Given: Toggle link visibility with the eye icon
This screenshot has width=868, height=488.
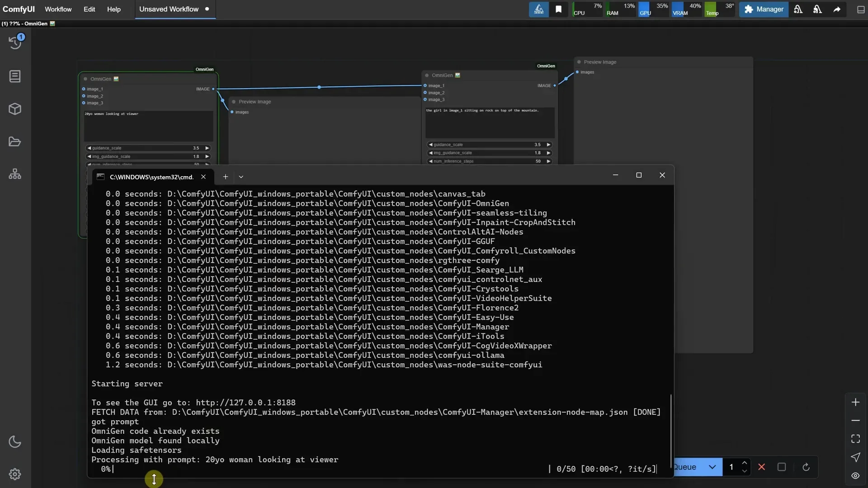Looking at the screenshot, I should [x=855, y=475].
